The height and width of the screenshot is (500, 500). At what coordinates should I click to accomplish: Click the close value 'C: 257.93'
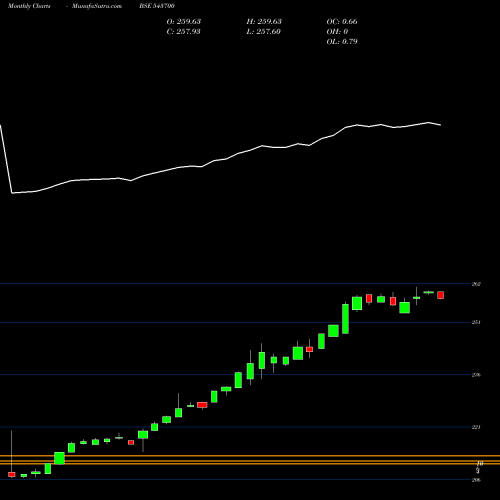click(x=184, y=31)
